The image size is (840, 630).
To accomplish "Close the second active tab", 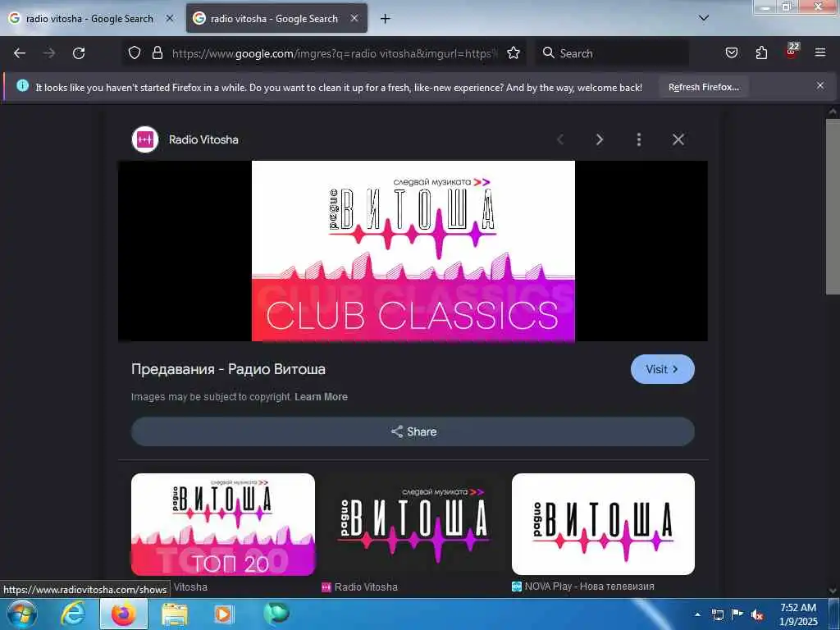I will [354, 18].
